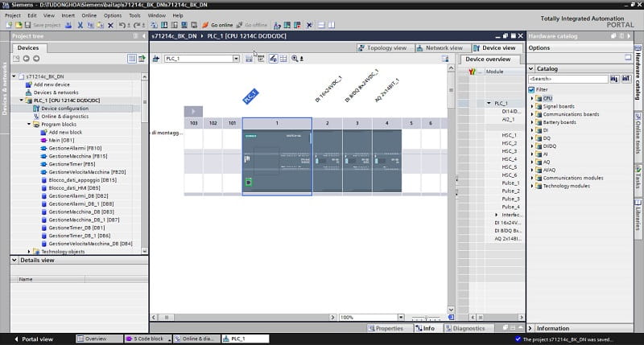Open the PLC_1 device selector dropdown

coord(236,59)
